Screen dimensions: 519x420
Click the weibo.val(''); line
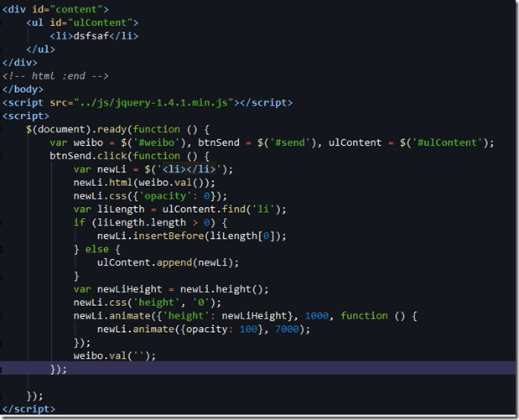(115, 355)
